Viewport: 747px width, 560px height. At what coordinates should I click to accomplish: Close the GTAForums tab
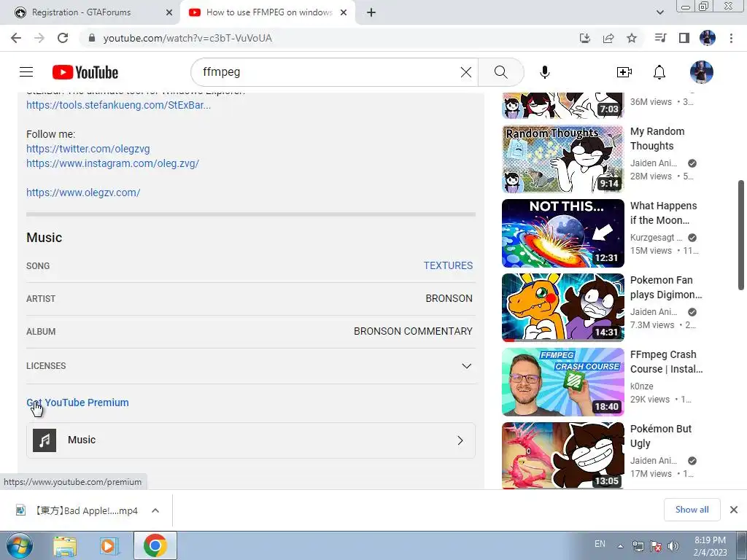(x=169, y=12)
